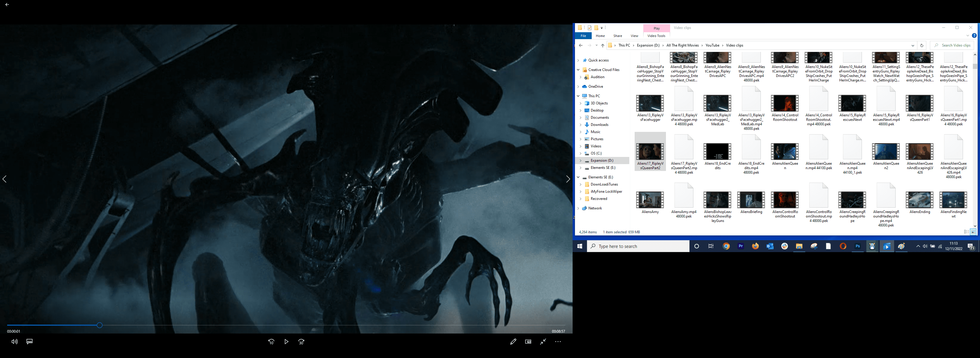Screen dimensions: 980x358
Task: Open the Windows Start menu
Action: tap(580, 246)
